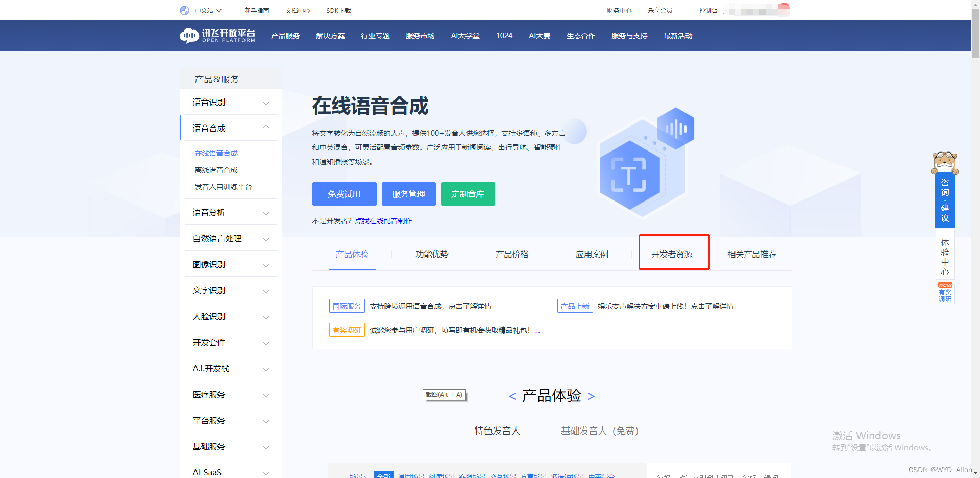This screenshot has height=478, width=980.
Task: Select the 特色发音人 tab
Action: 497,431
